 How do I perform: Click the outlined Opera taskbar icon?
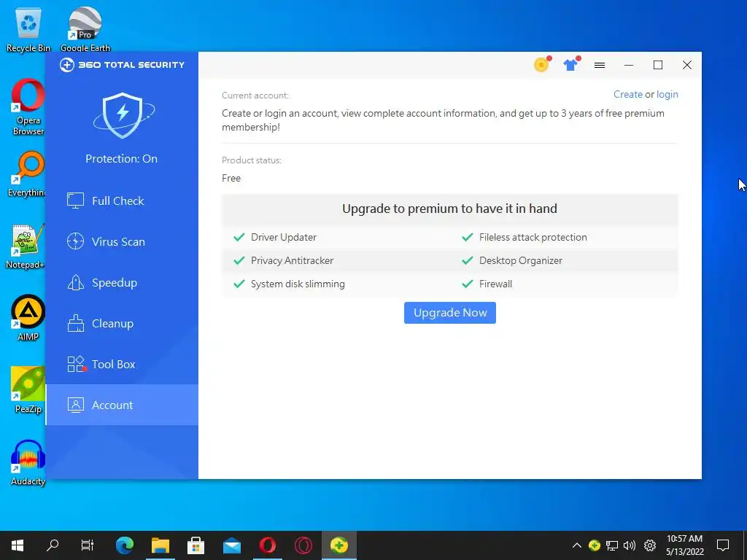pos(303,545)
